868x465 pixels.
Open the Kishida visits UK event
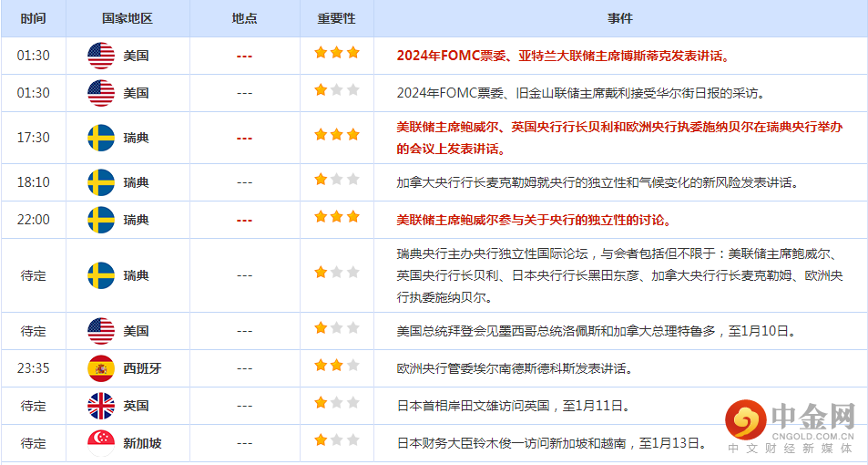(x=513, y=406)
